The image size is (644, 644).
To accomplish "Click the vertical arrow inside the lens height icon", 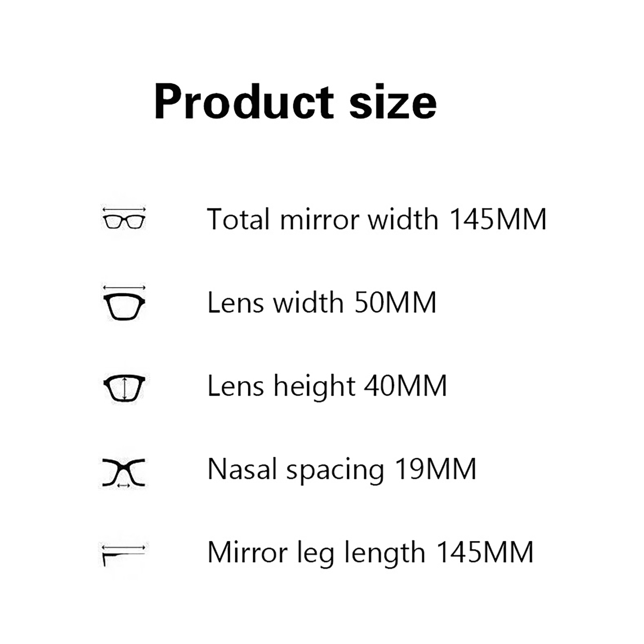I will [125, 388].
